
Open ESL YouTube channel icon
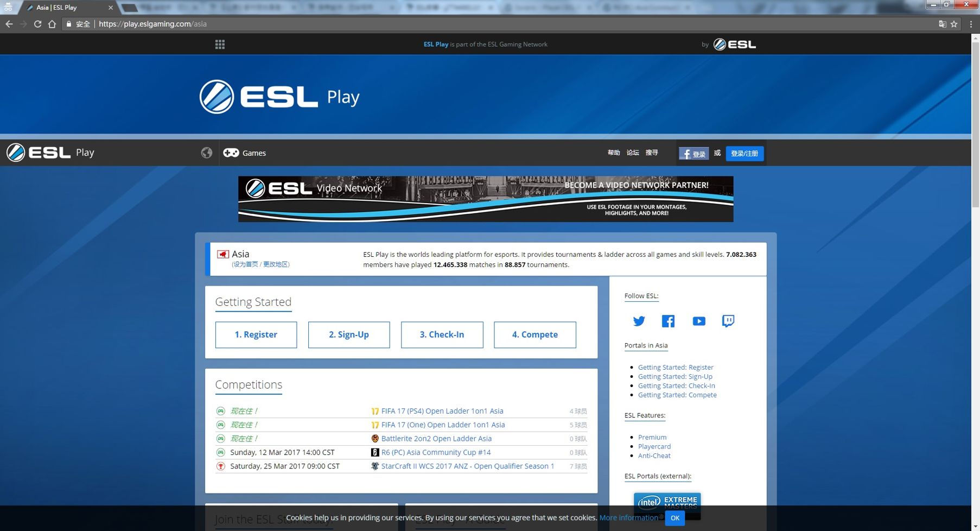(699, 321)
